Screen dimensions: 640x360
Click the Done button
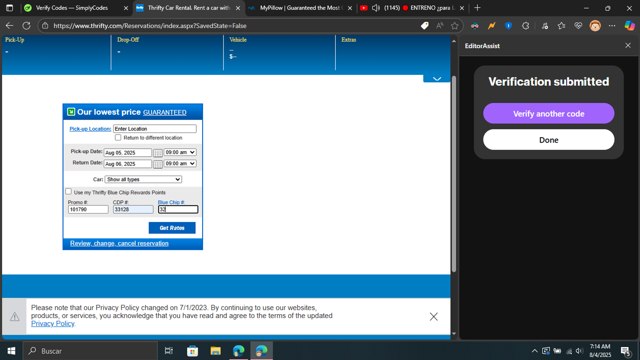[x=549, y=140]
